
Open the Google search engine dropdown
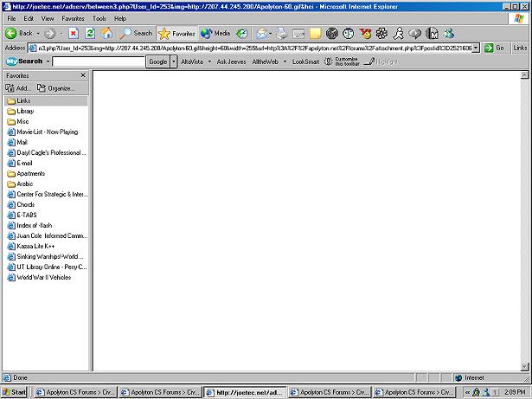[x=173, y=62]
